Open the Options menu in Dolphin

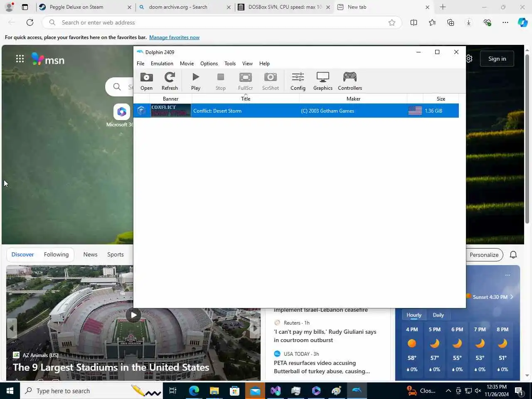click(209, 64)
